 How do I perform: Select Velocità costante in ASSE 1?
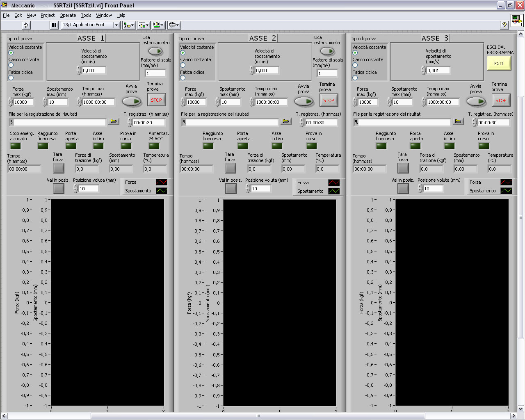(x=11, y=53)
